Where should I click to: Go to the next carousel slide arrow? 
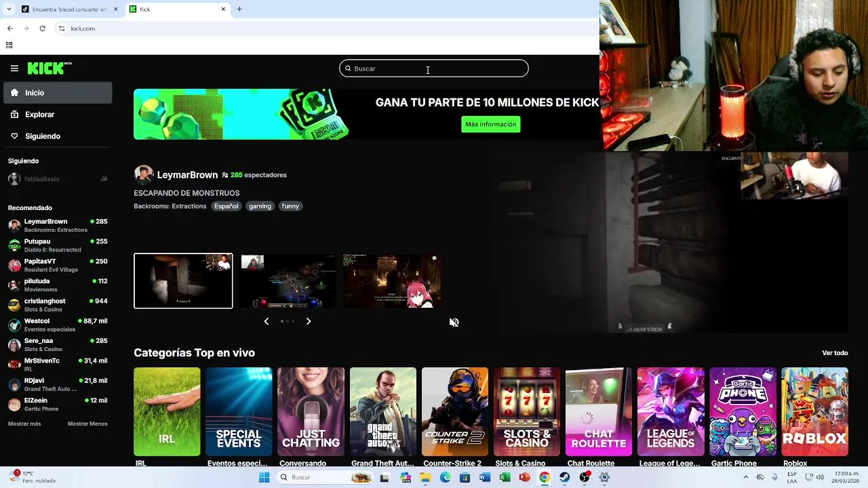click(309, 321)
